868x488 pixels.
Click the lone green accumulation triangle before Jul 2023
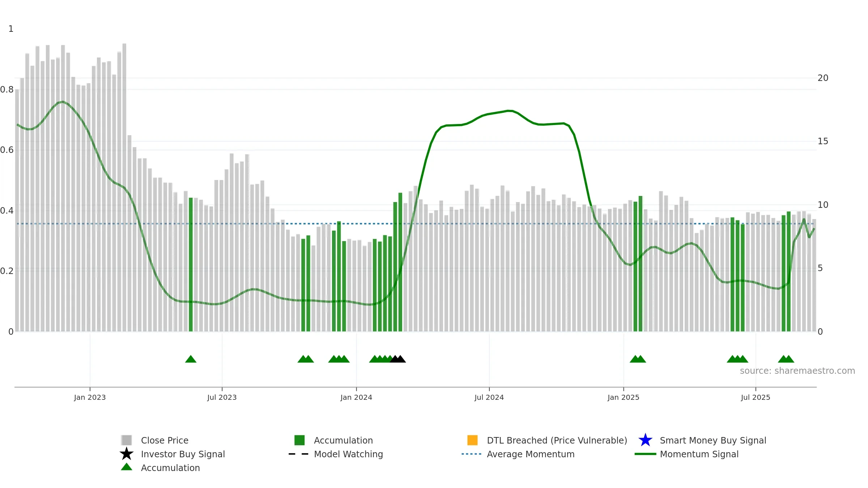coord(191,359)
